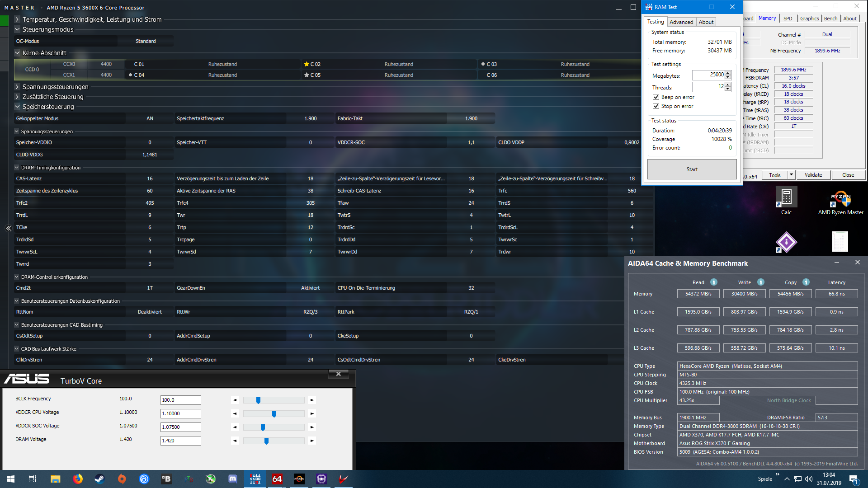Collapse the DRAM-Timingkonfiguration group
The height and width of the screenshot is (488, 868).
(x=17, y=168)
